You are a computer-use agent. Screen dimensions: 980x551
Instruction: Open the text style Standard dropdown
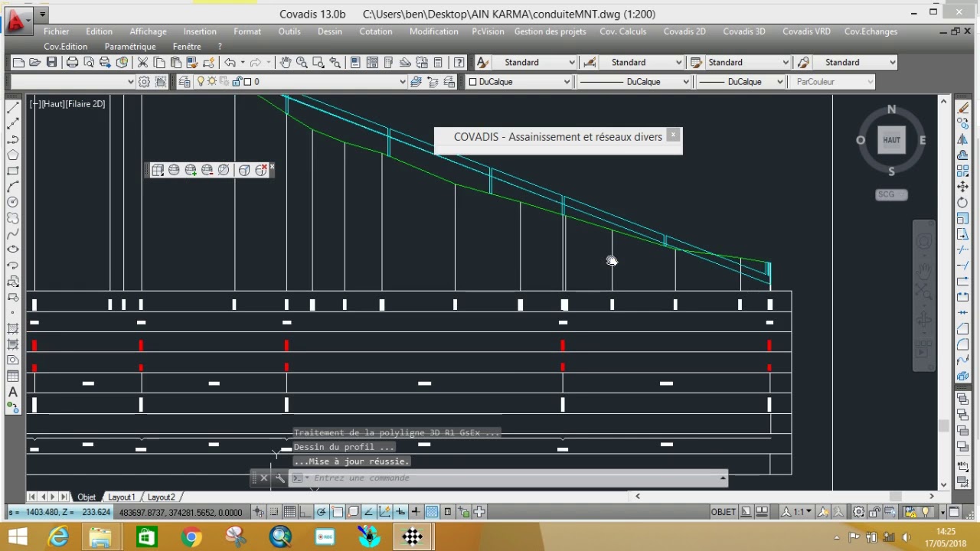[x=535, y=63]
